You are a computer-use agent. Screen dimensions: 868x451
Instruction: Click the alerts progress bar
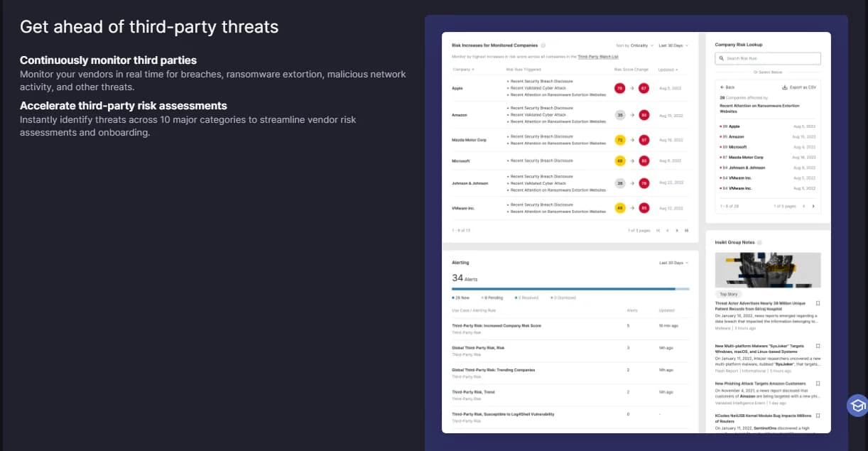tap(570, 289)
